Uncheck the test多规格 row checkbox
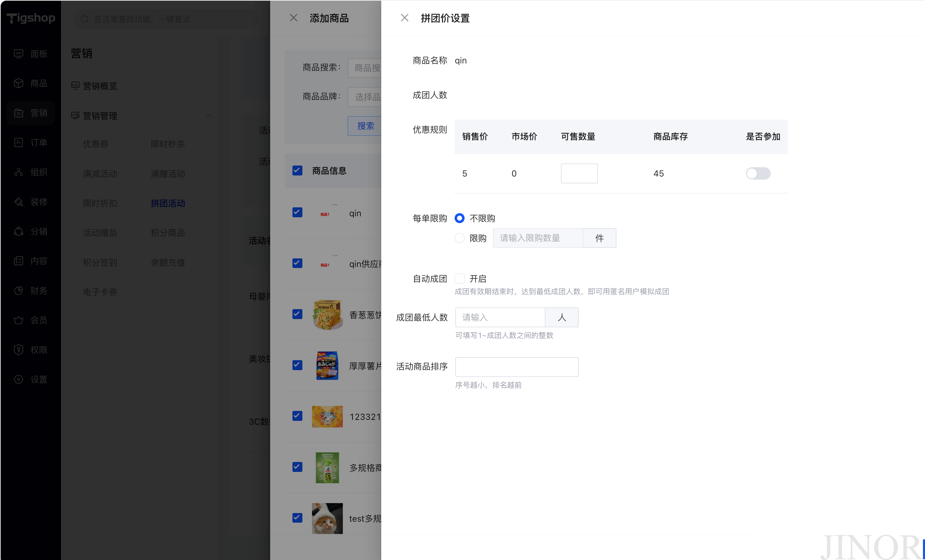The image size is (925, 560). pos(297,518)
